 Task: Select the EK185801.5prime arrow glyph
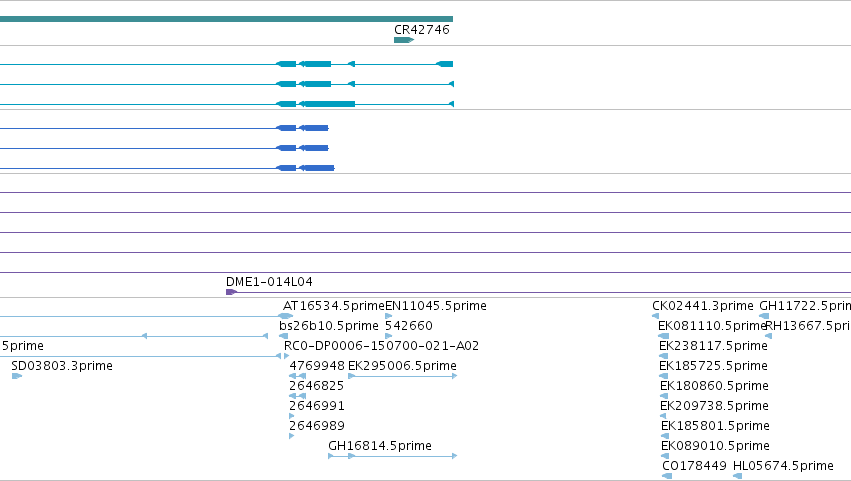pyautogui.click(x=665, y=436)
